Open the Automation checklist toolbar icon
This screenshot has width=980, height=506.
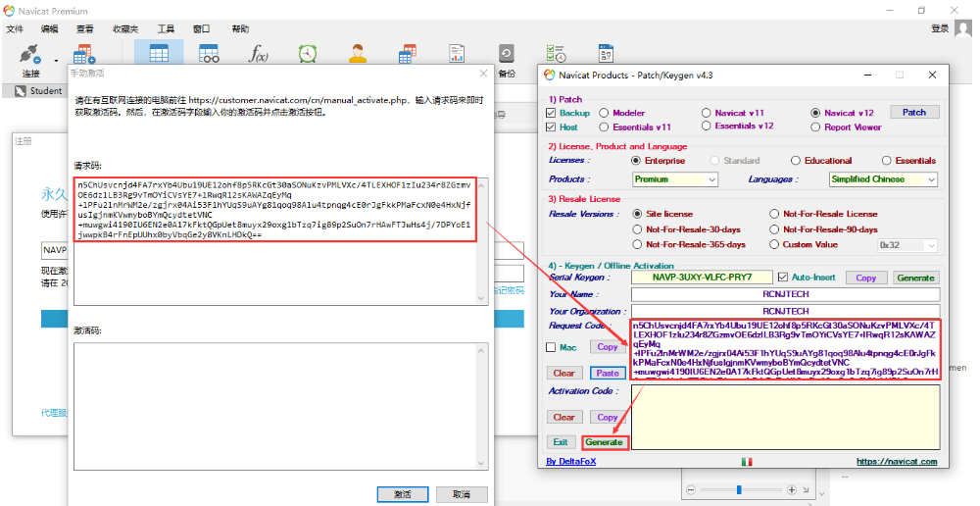[556, 54]
